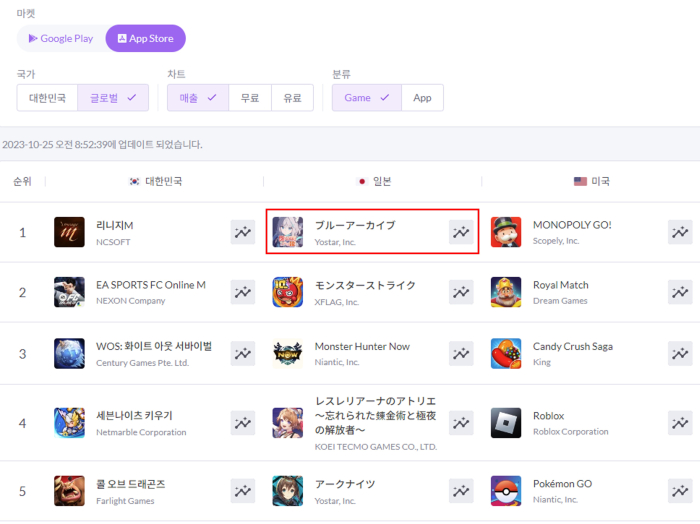
Task: Click the 세븐나이츠 키우기 app icon
Action: point(69,423)
